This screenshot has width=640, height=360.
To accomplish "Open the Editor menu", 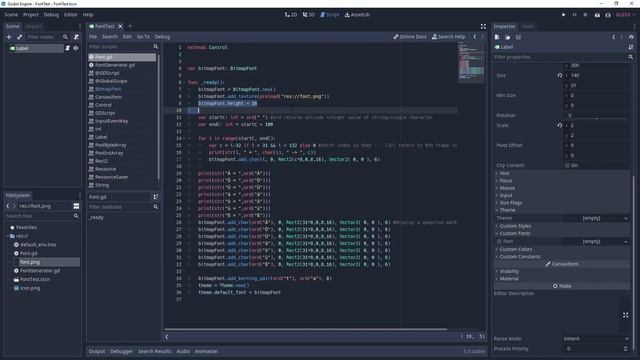I will pos(71,15).
